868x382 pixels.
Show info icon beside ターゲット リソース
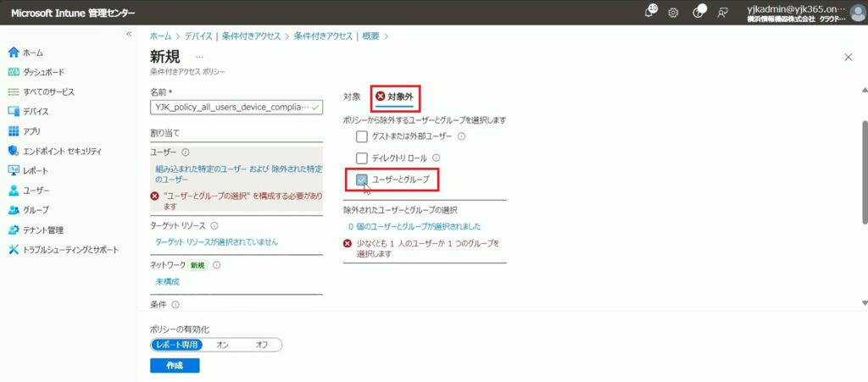(x=214, y=225)
